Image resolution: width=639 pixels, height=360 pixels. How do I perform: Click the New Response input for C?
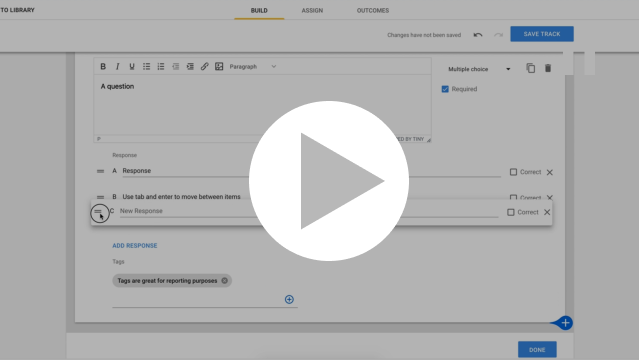(x=309, y=211)
